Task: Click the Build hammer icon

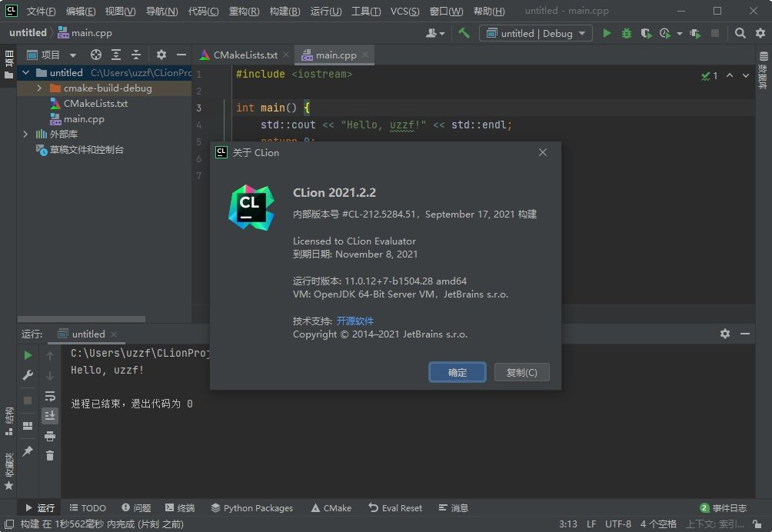Action: coord(464,33)
